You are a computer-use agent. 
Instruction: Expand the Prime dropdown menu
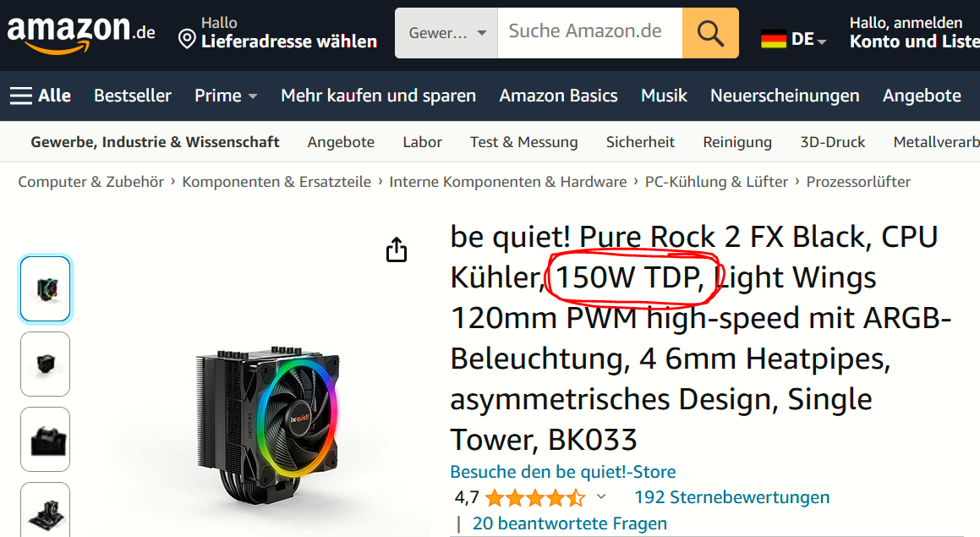coord(226,96)
